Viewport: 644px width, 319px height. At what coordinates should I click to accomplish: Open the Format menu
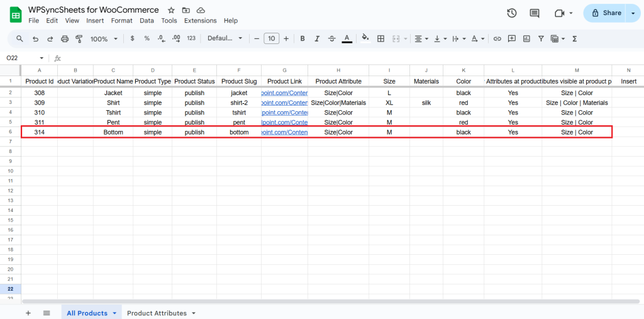pyautogui.click(x=121, y=21)
